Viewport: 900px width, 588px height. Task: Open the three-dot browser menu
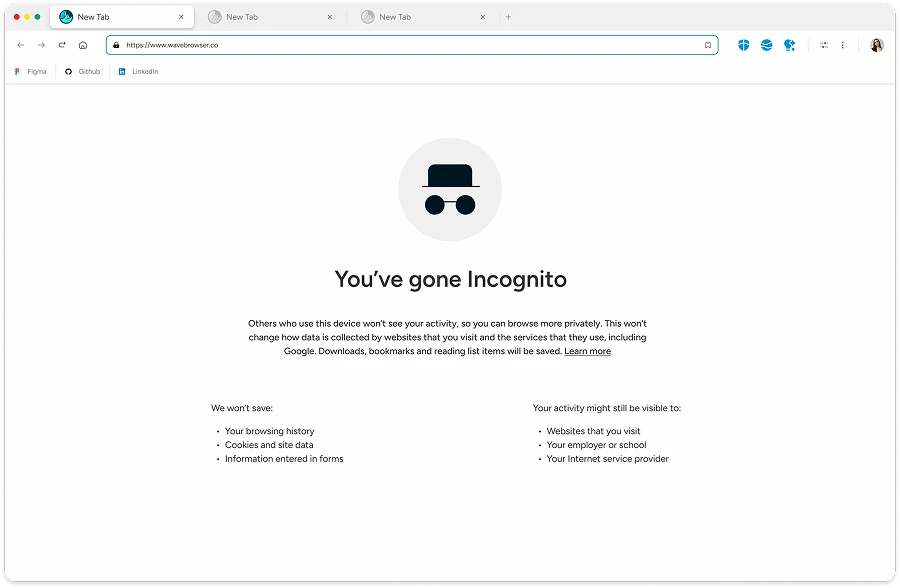tap(843, 44)
